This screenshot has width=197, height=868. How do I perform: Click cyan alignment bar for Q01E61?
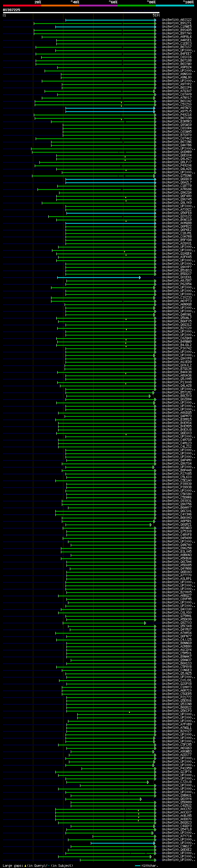point(99,278)
